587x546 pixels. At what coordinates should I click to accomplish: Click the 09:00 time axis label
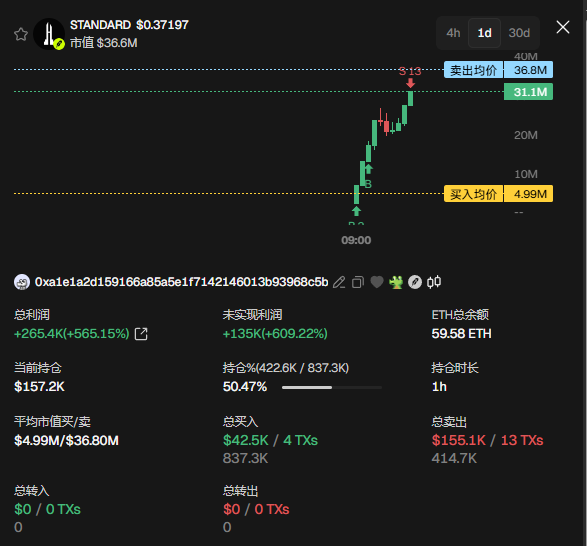coord(356,240)
